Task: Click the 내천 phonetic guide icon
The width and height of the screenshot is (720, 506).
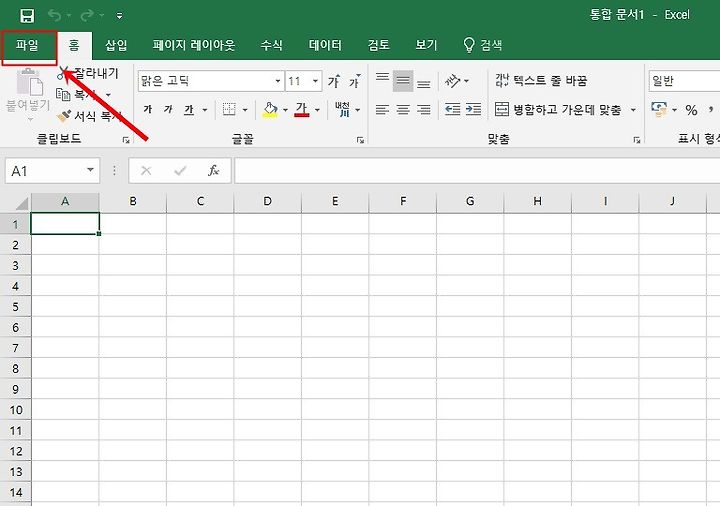Action: point(343,109)
